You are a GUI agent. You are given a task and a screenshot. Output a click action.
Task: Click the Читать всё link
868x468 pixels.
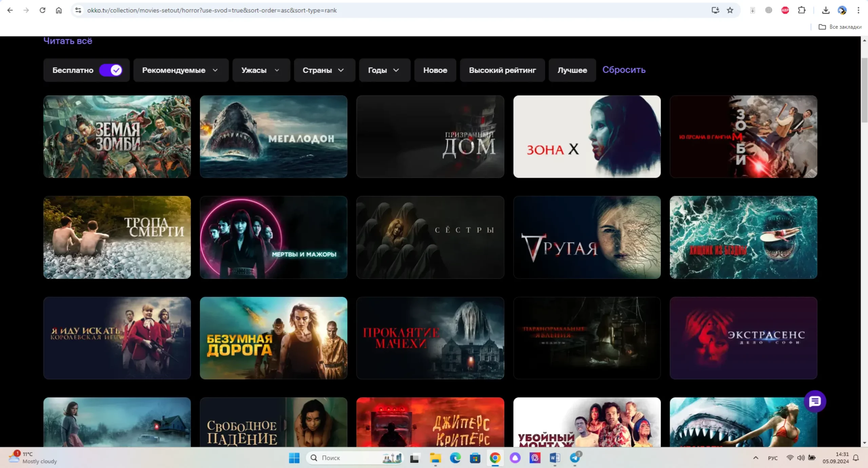[x=68, y=41]
